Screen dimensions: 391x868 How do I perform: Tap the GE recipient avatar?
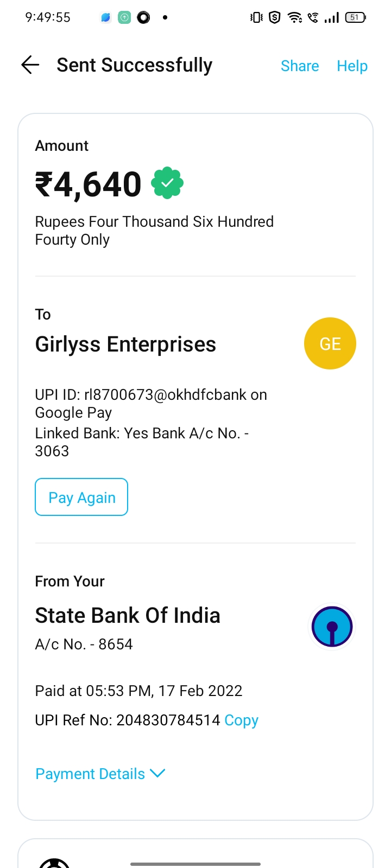pos(330,343)
